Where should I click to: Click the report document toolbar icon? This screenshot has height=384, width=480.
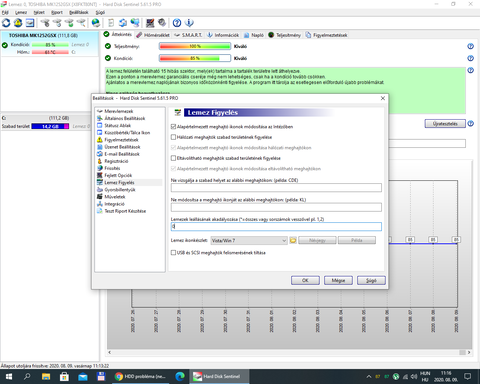click(111, 23)
